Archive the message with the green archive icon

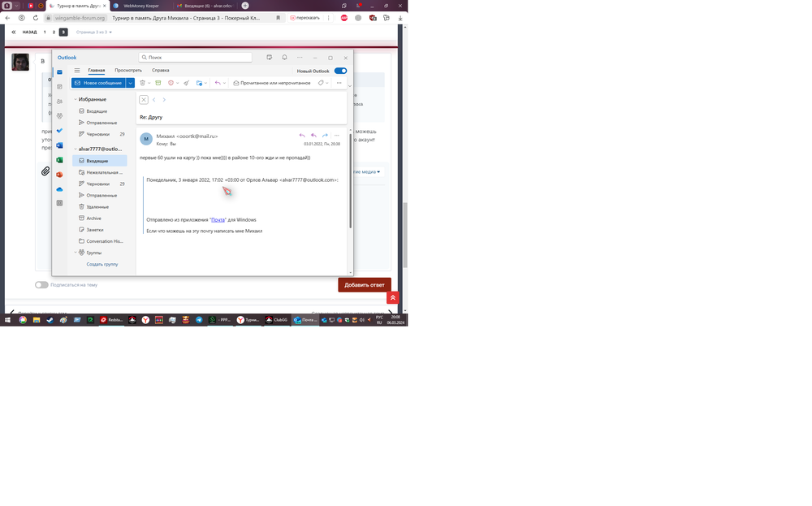(x=158, y=83)
